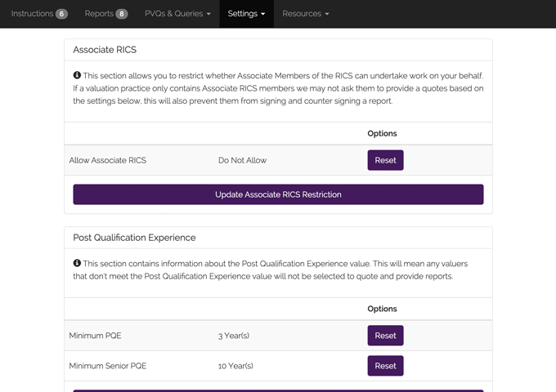Reset the Allow Associate RICS setting
This screenshot has width=556, height=392.
[385, 160]
